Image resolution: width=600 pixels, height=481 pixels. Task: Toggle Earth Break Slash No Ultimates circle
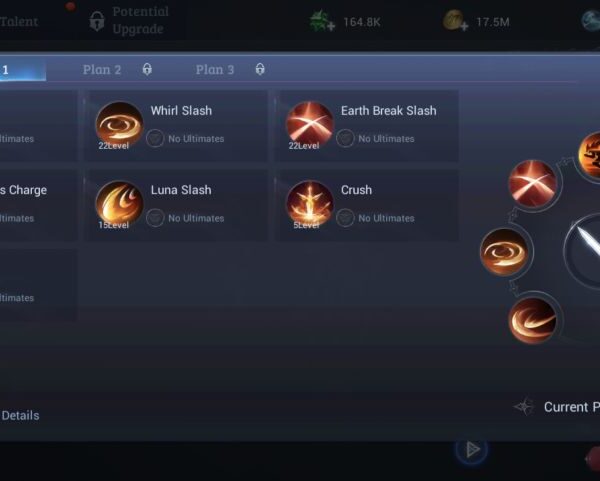tap(345, 139)
